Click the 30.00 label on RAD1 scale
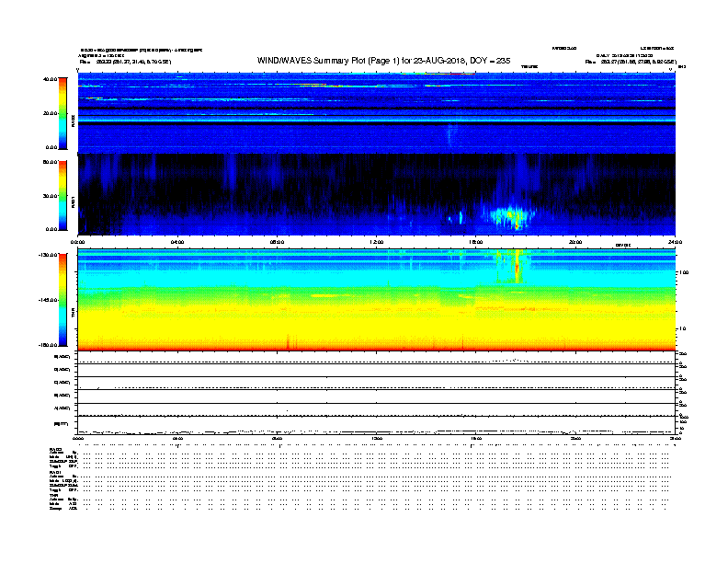 tap(51, 196)
